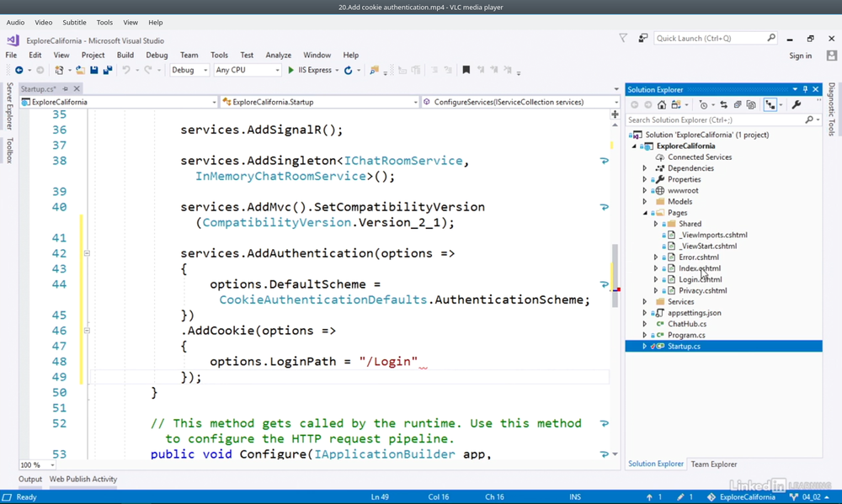Open the VLC Audio menu
This screenshot has width=842, height=504.
pos(15,23)
